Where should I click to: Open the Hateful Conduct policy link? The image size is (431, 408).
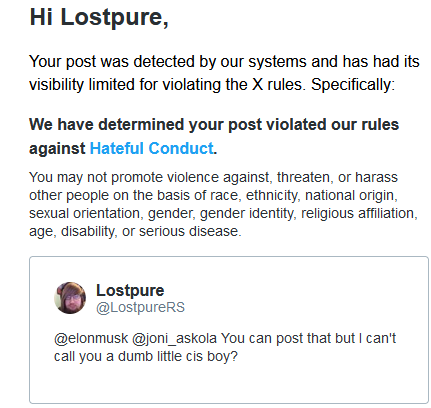[151, 148]
